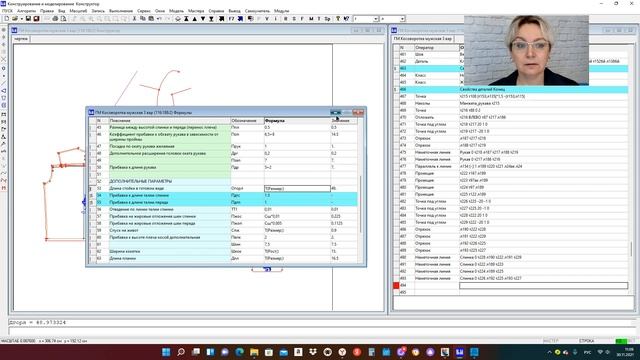Click the Обозначение column header in Формулы
The width and height of the screenshot is (640, 360).
(247, 121)
